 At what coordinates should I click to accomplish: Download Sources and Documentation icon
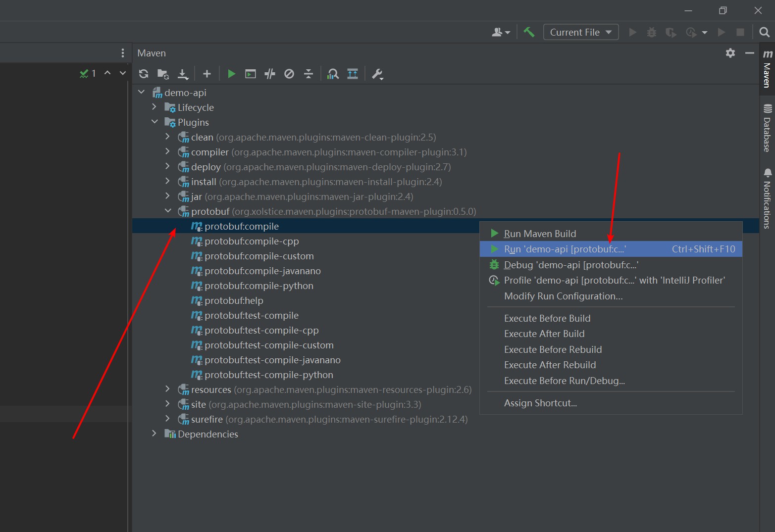point(183,74)
